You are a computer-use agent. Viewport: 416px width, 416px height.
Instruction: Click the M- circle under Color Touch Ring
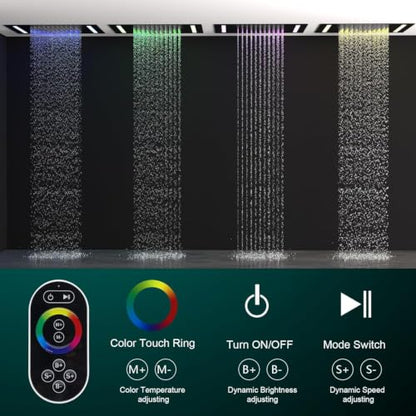coord(165,369)
